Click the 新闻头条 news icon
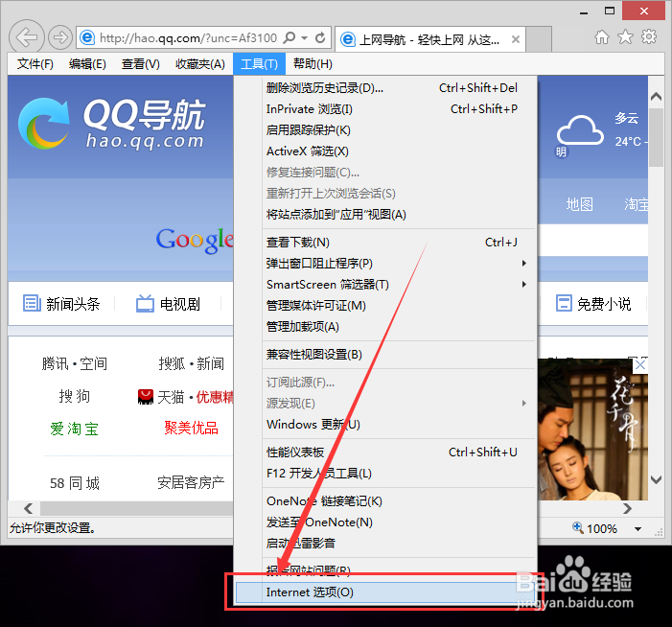Viewport: 672px width, 627px height. click(x=32, y=303)
